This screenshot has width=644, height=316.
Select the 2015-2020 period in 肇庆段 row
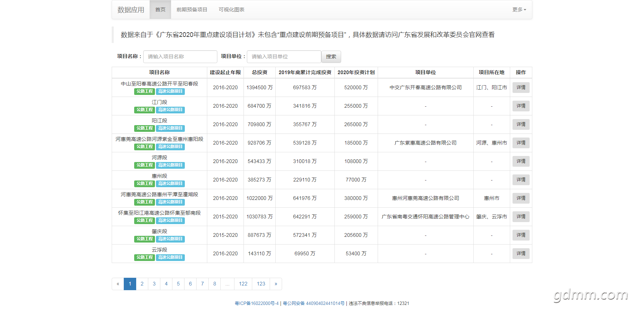click(225, 235)
